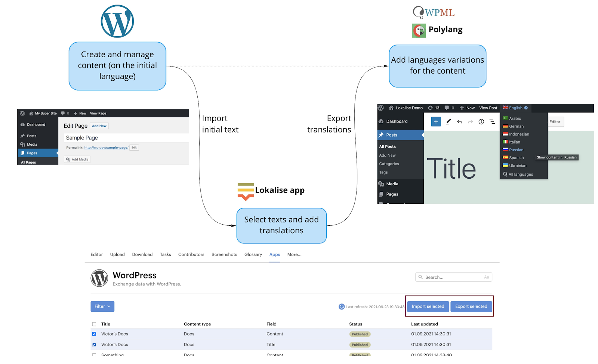Open the wp.dev/sample-page permalink
Viewport: 598px width, 364px height.
coord(107,148)
